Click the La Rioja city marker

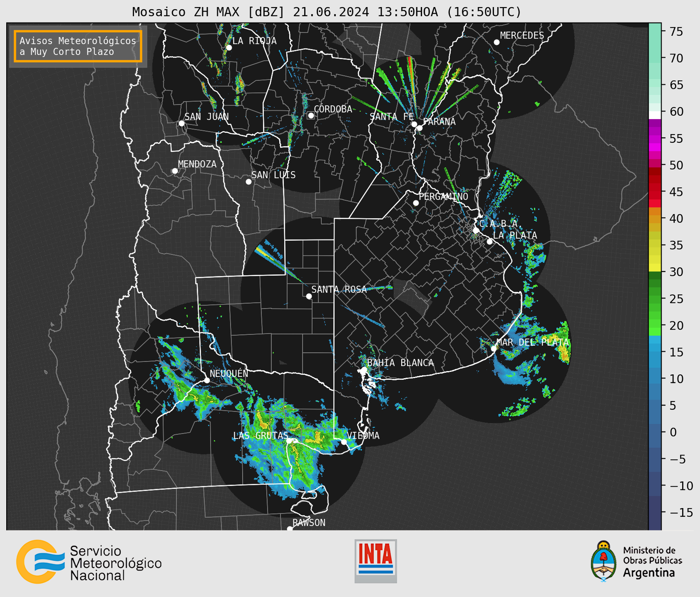(x=229, y=48)
